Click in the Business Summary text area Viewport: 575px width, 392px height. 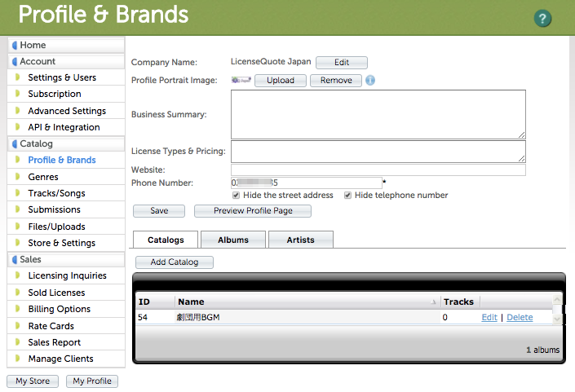point(378,114)
